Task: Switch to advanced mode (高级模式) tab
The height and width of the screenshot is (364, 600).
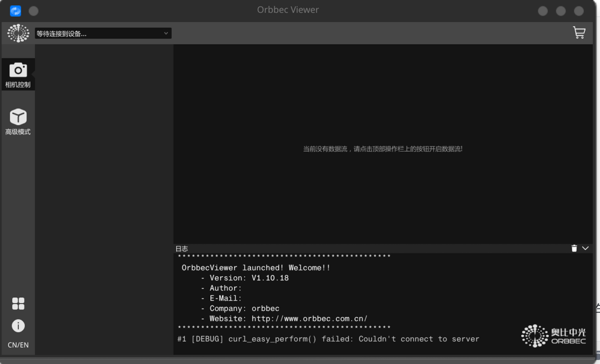Action: click(18, 122)
